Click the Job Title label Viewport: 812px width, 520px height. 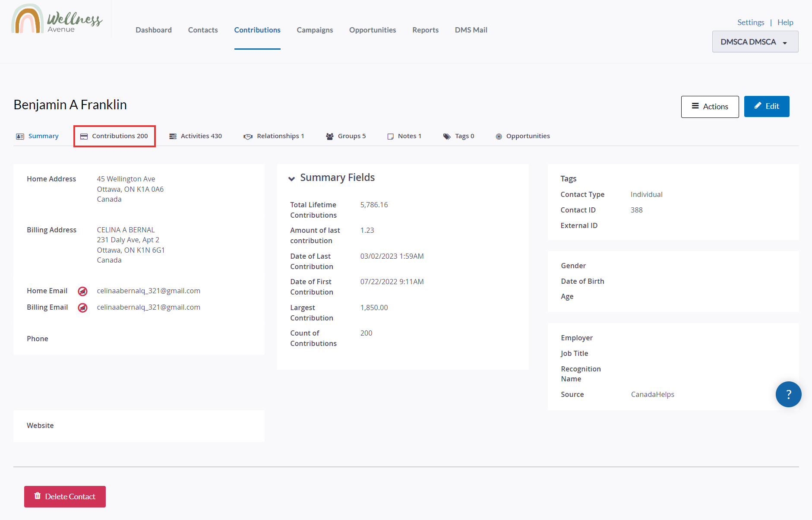pos(575,353)
